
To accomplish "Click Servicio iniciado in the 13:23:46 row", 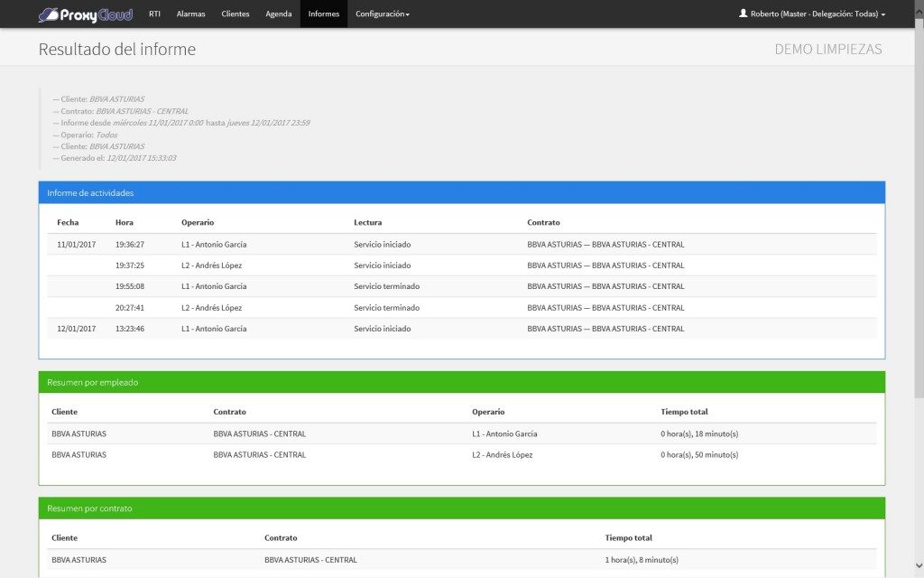I will [382, 329].
